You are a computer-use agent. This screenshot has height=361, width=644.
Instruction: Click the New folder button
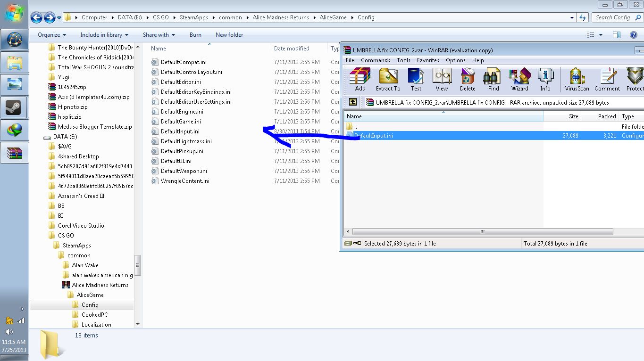[x=229, y=35]
